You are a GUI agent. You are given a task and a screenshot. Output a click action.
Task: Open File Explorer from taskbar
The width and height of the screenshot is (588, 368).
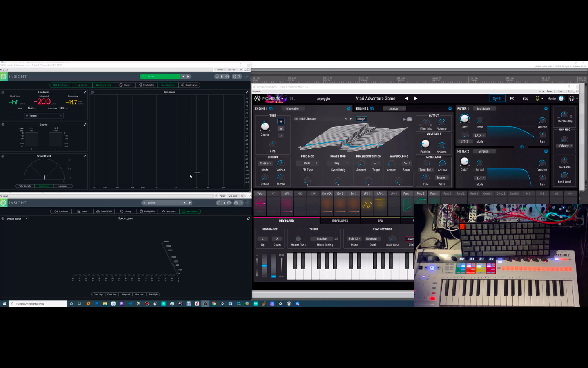(105, 304)
